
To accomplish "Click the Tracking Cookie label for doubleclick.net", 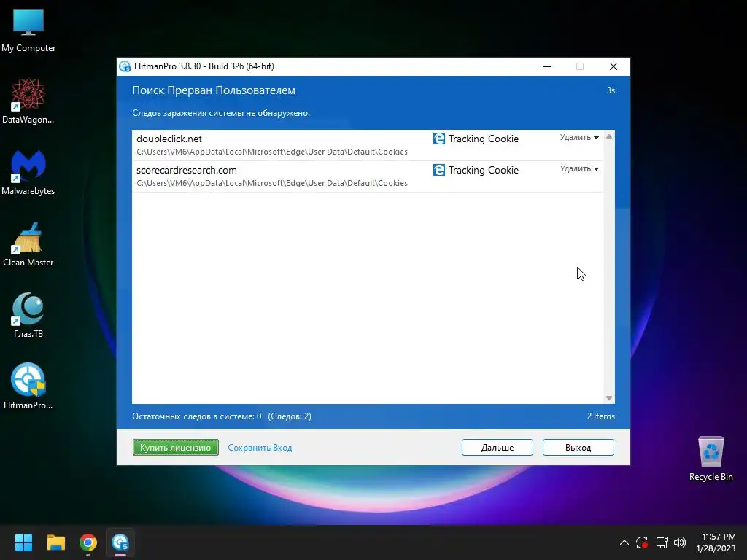I will click(484, 139).
